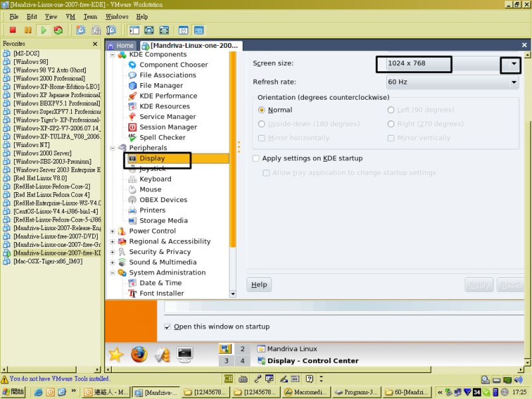Viewport: 532px width, 399px height.
Task: Click the Control Center Help button
Action: pyautogui.click(x=259, y=285)
